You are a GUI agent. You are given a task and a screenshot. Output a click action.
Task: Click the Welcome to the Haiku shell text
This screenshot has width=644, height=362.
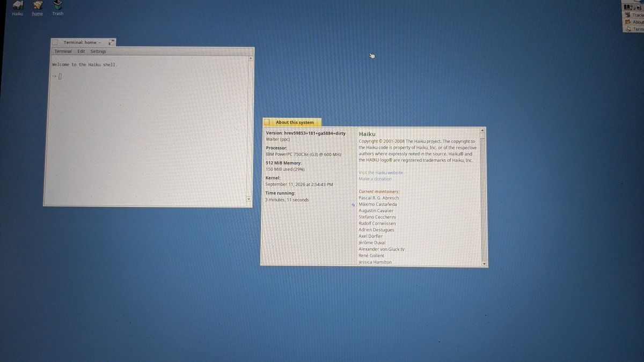84,64
